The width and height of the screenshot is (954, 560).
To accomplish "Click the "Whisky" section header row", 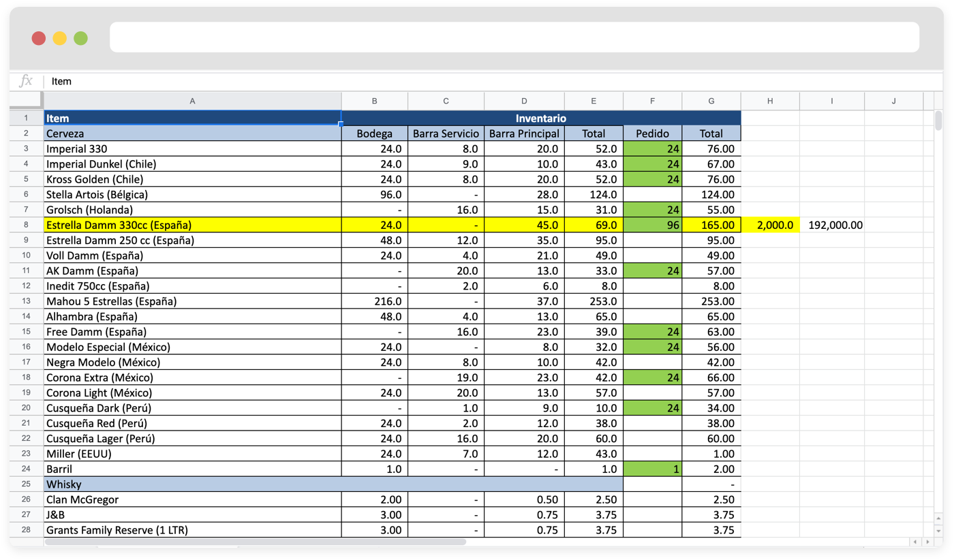I will tap(333, 484).
